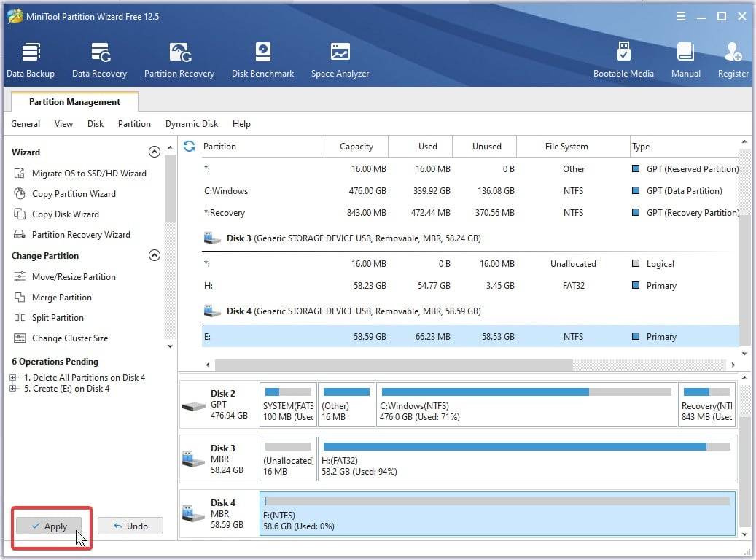Image resolution: width=756 pixels, height=560 pixels.
Task: Open Space Analyzer
Action: (x=340, y=60)
